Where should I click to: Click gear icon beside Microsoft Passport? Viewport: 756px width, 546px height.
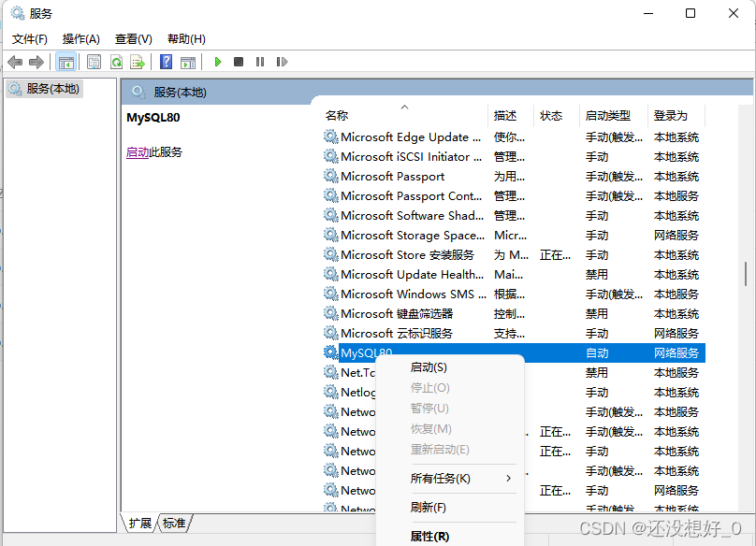tap(331, 176)
